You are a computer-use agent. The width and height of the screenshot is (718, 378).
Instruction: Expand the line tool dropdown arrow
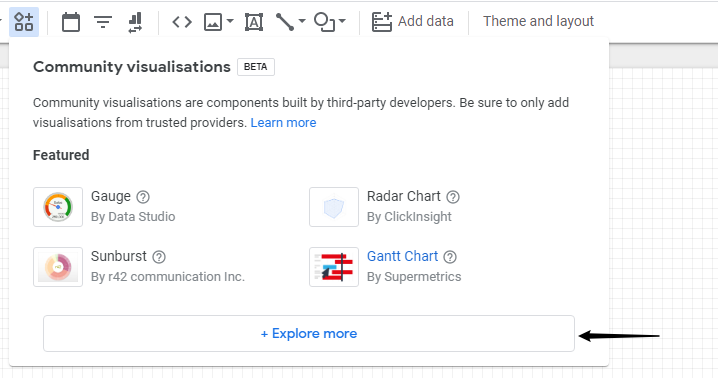tap(302, 21)
